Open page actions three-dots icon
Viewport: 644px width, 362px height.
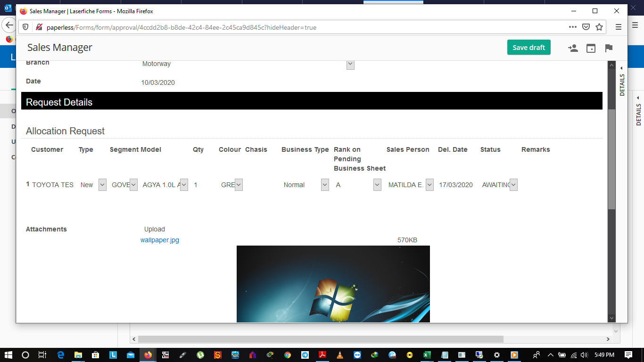click(x=572, y=27)
